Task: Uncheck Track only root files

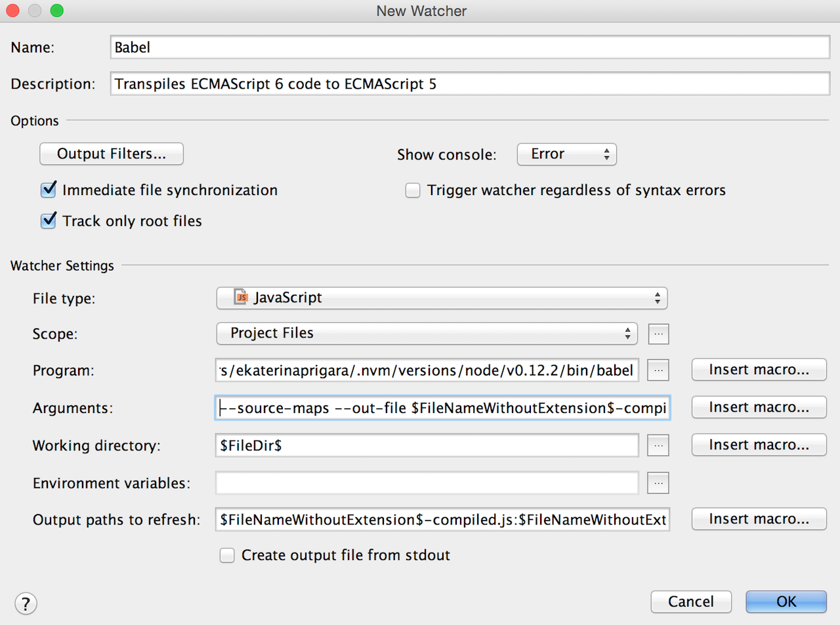Action: coord(49,221)
